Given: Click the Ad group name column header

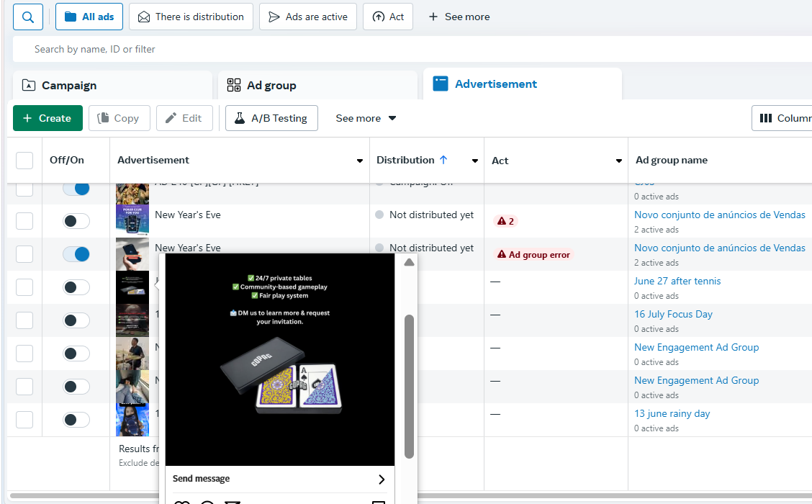Looking at the screenshot, I should click(671, 160).
